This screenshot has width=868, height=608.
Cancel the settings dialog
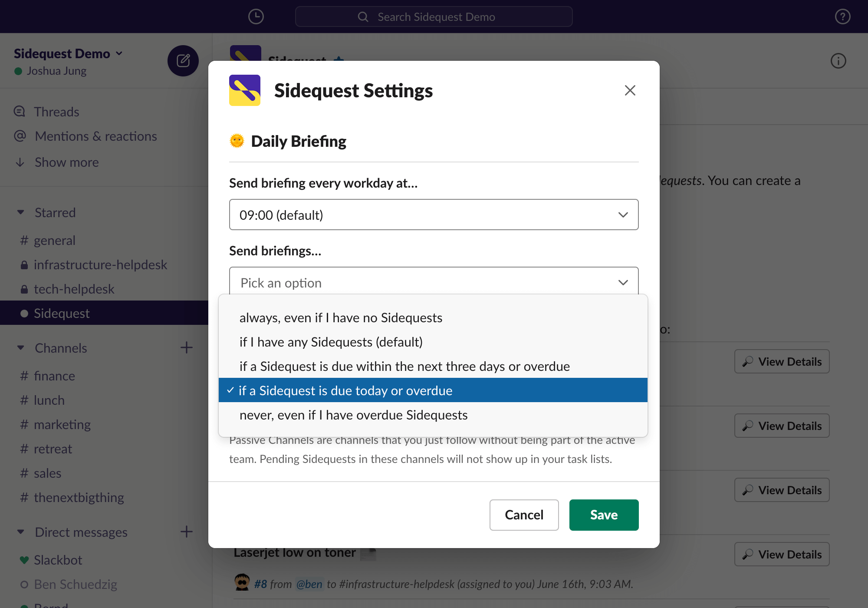(x=524, y=515)
